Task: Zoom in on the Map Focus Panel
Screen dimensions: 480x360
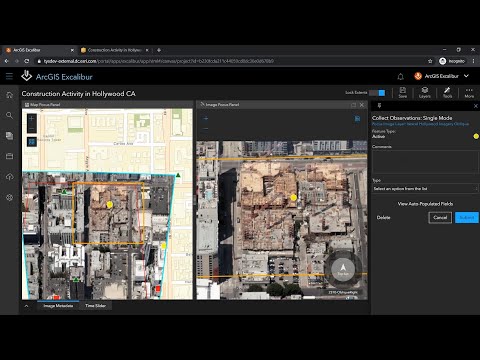Action: 32,119
